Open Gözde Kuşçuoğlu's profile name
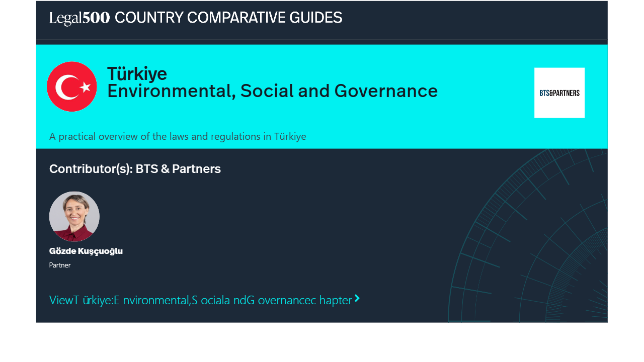The height and width of the screenshot is (362, 644). [x=86, y=251]
